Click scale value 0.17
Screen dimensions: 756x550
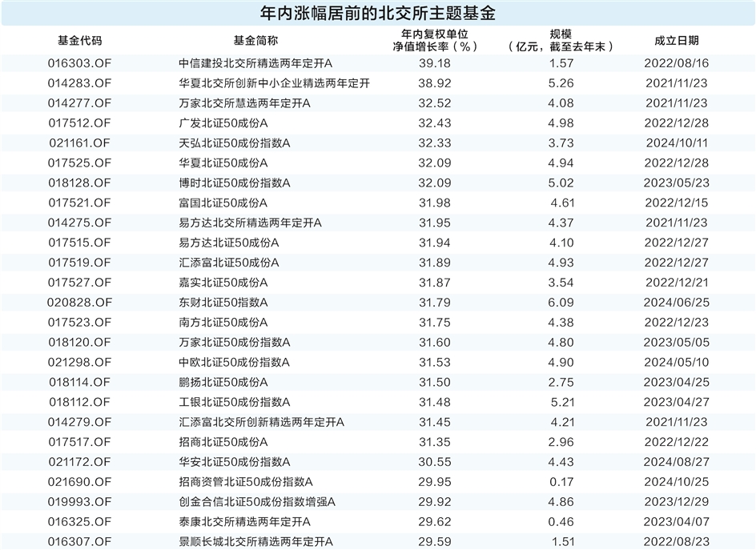tap(561, 482)
